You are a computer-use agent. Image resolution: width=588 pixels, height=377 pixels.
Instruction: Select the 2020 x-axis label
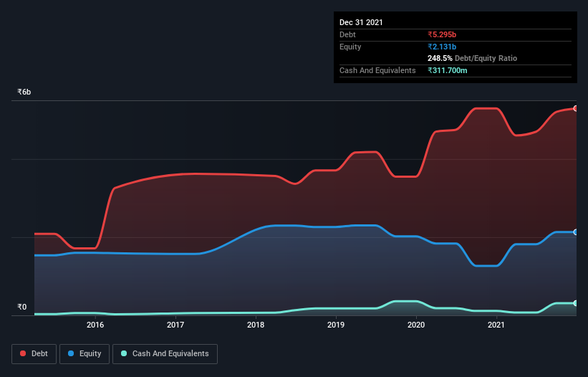pos(416,325)
